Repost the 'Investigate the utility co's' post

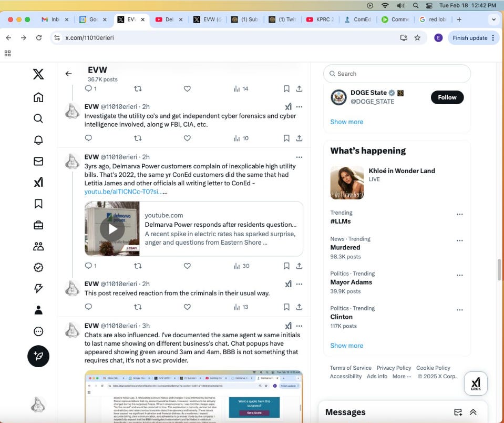(x=138, y=138)
